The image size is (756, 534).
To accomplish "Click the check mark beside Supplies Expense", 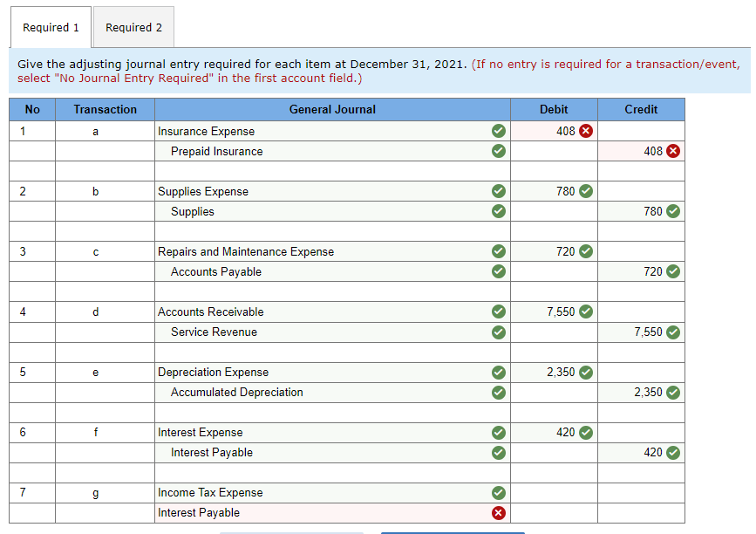I will [x=499, y=191].
